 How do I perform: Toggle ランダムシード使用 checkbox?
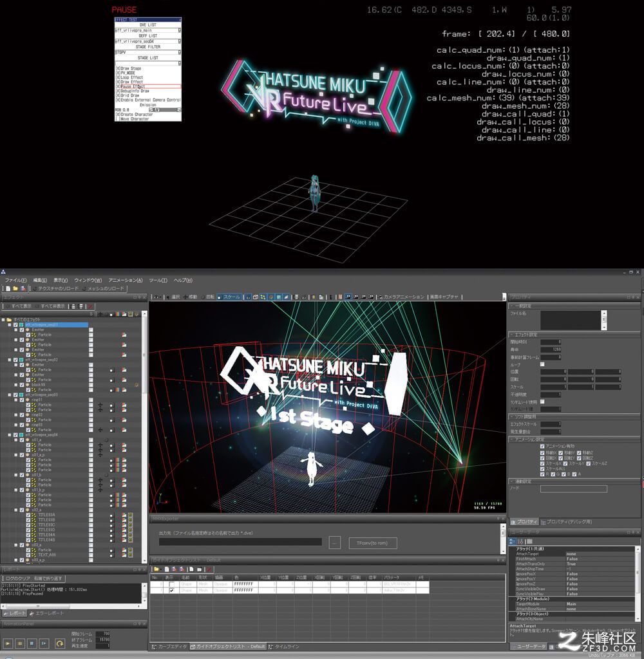[x=543, y=402]
